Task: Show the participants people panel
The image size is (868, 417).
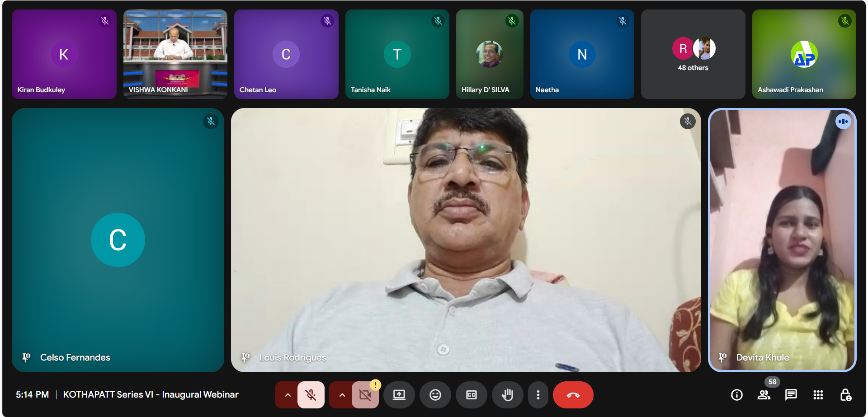Action: [764, 395]
